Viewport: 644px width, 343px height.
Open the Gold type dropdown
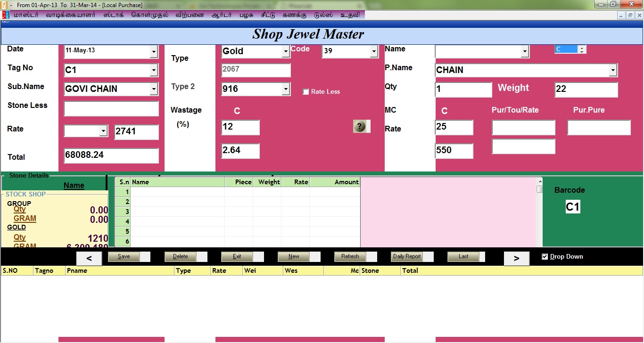click(x=286, y=51)
